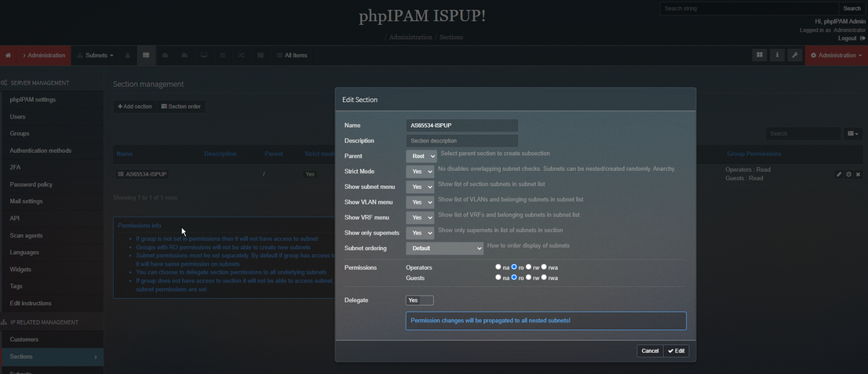Screen dimensions: 868x374
Task: Set Operators permission to rwa
Action: (544, 267)
